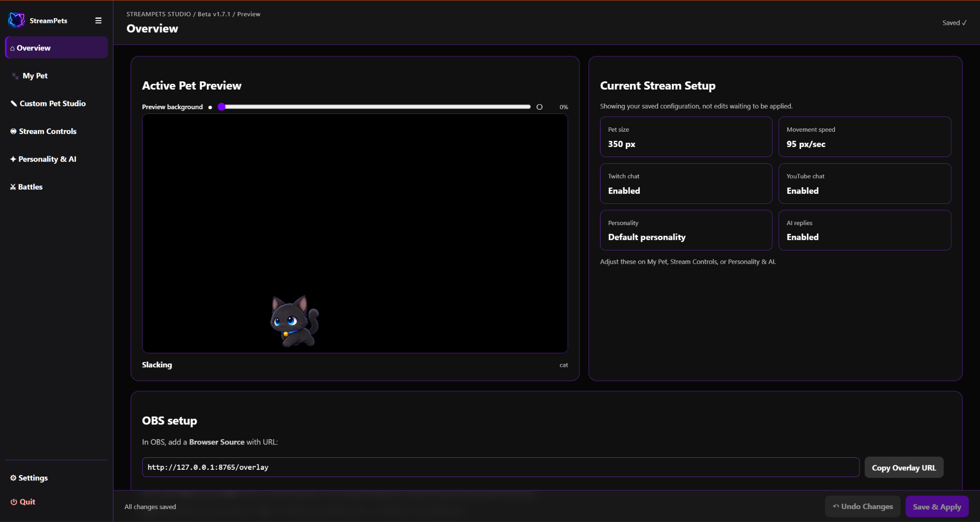Collapse sidebar with hamburger menu icon

(x=98, y=21)
